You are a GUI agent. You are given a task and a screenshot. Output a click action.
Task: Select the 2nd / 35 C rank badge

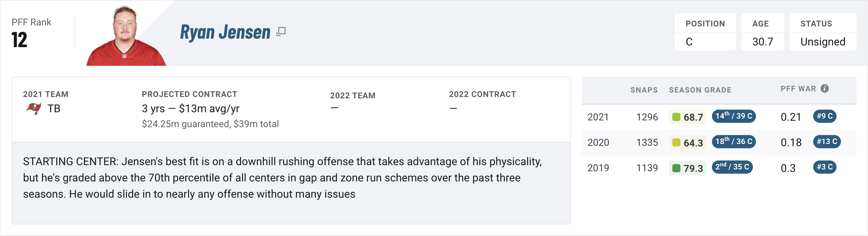732,167
